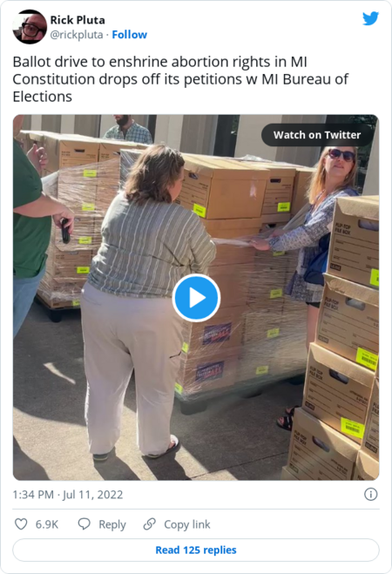Open the @rickpluta handle link

tap(77, 35)
